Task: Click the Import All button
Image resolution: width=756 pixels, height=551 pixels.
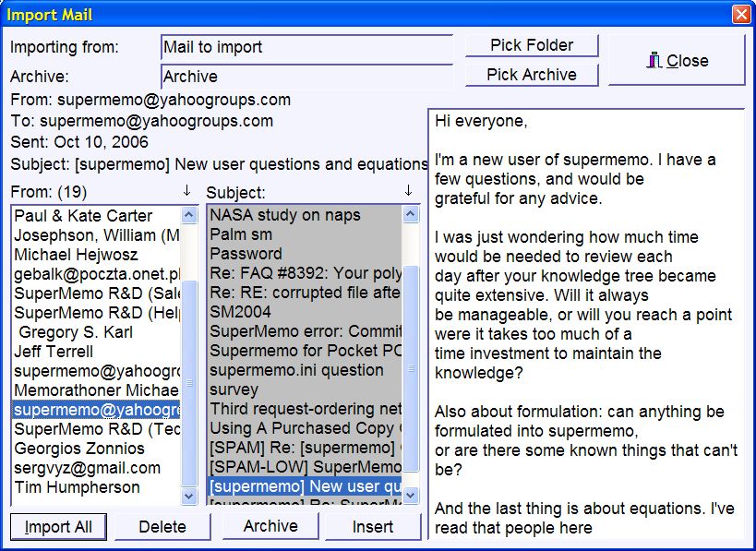Action: pos(58,527)
